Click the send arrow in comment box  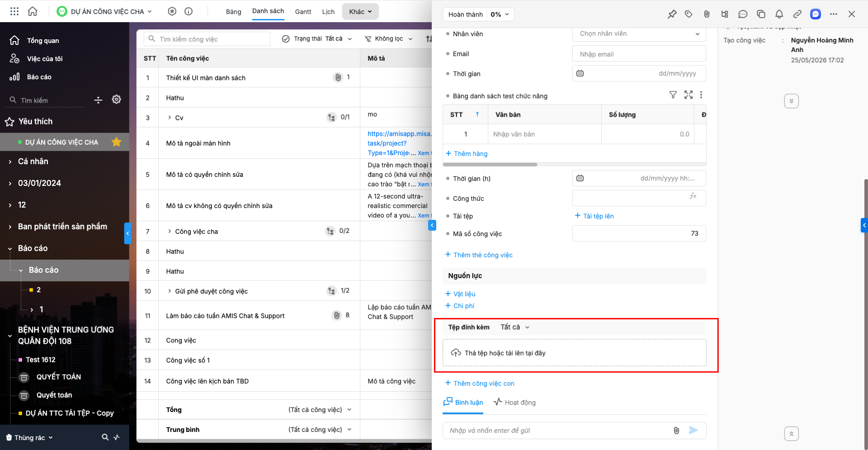693,430
